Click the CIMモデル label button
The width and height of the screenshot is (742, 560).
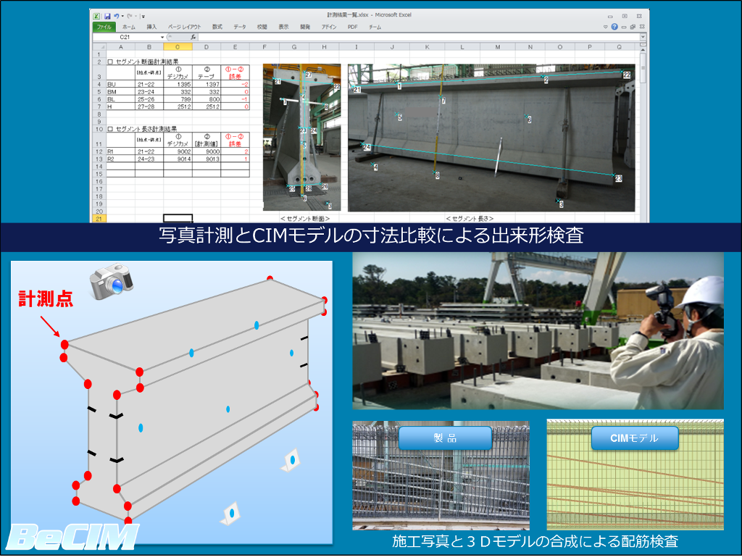coord(635,438)
